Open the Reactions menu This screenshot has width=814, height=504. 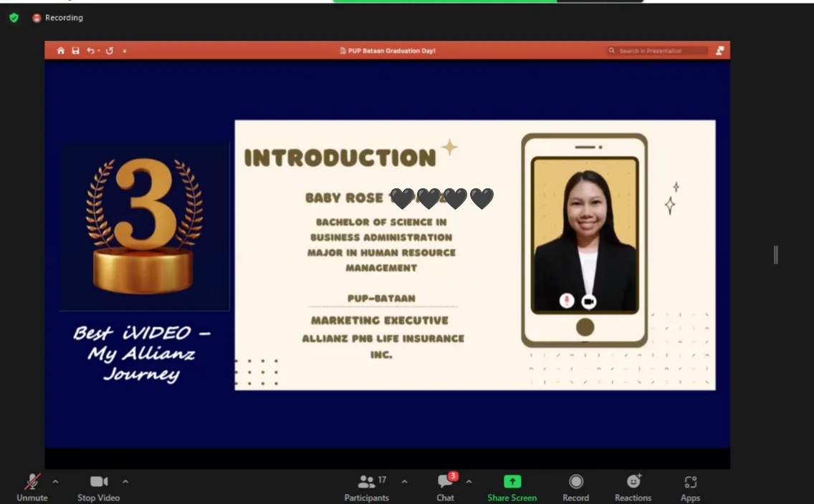(633, 488)
